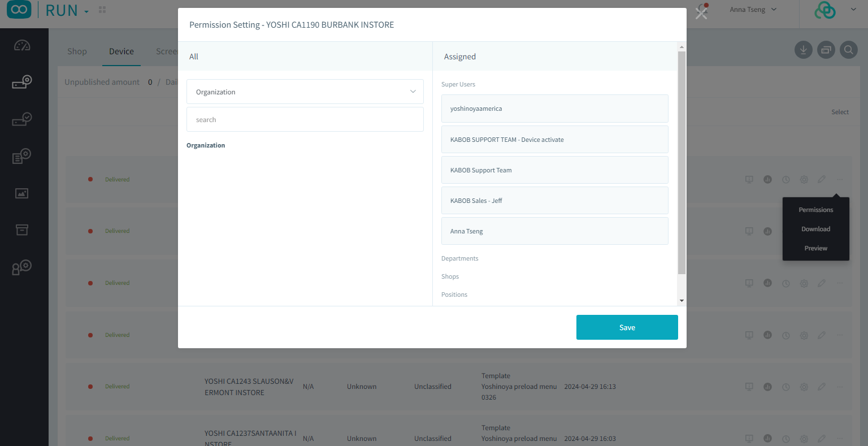Open the RUN module dropdown
868x446 pixels.
67,10
